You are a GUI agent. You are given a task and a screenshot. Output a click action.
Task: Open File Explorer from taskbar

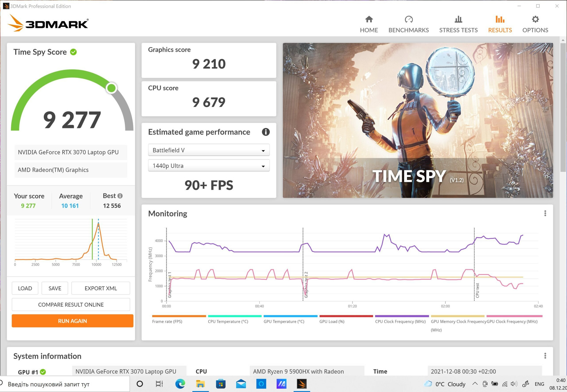click(x=200, y=384)
